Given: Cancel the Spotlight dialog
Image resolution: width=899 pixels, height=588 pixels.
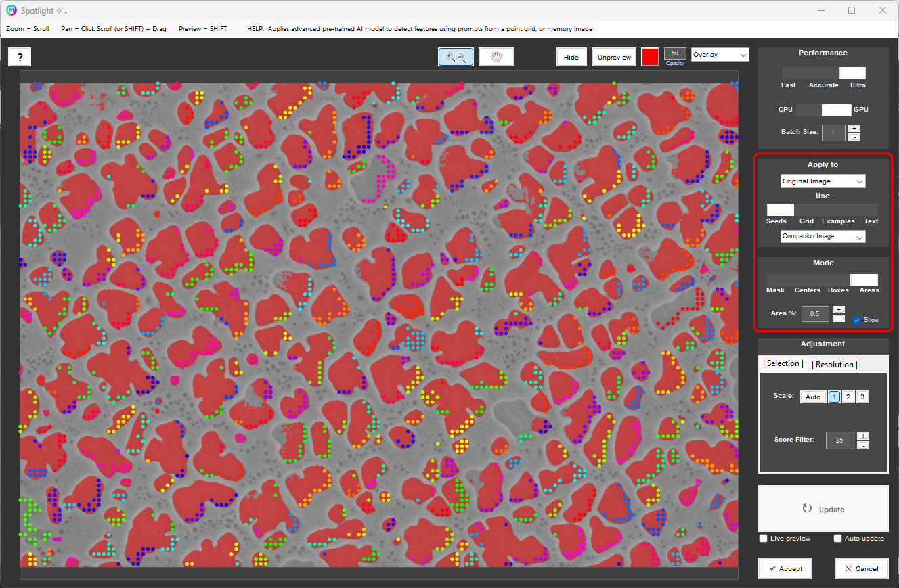Looking at the screenshot, I should pyautogui.click(x=861, y=568).
